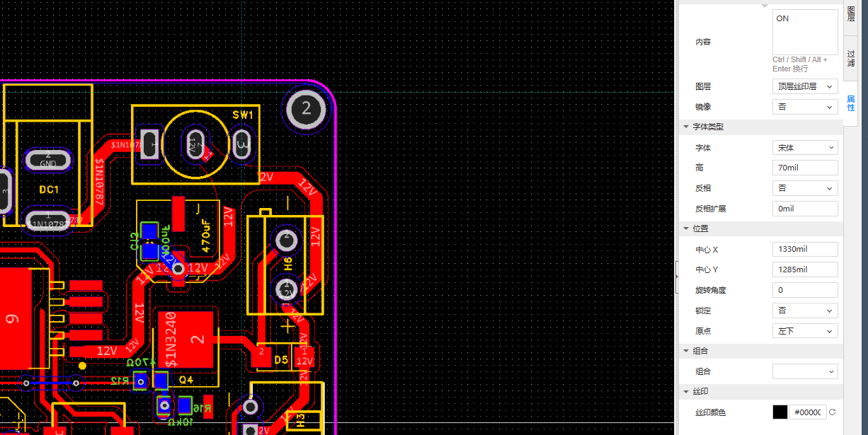Collapse the 丝印 section
The image size is (868, 435).
pyautogui.click(x=686, y=391)
